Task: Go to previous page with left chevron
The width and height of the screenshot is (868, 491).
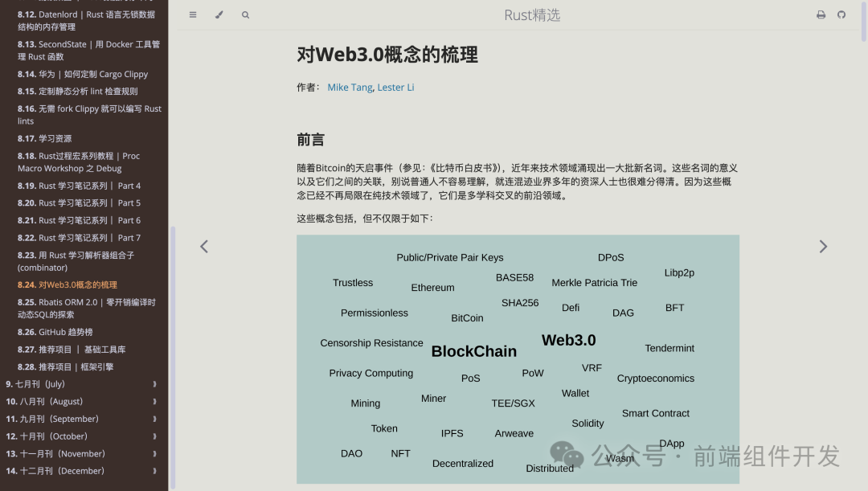Action: (204, 246)
